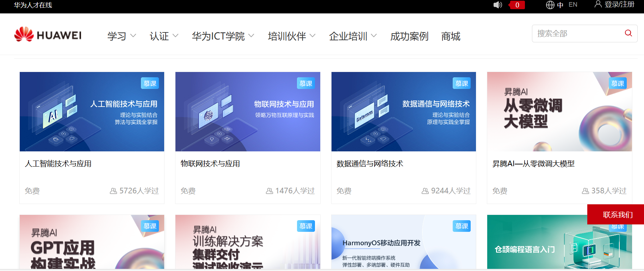Click the search magnifier icon

628,33
